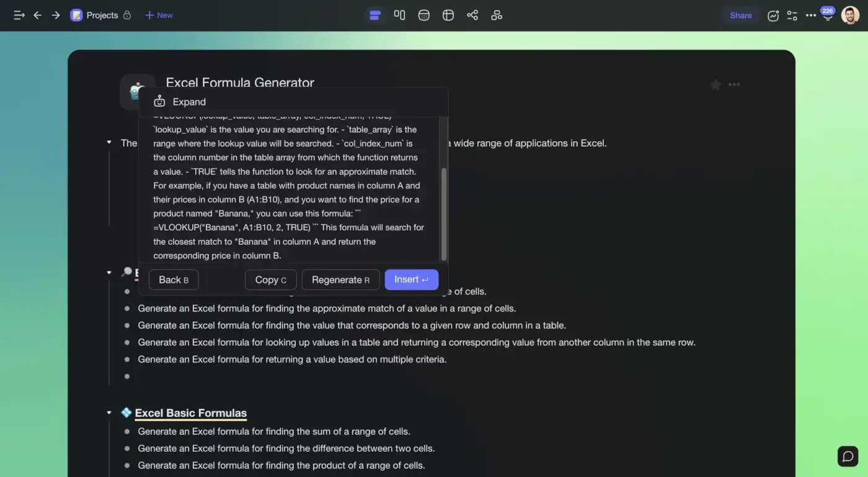The height and width of the screenshot is (477, 868).
Task: Collapse the top outline disclosure triangle
Action: click(109, 142)
